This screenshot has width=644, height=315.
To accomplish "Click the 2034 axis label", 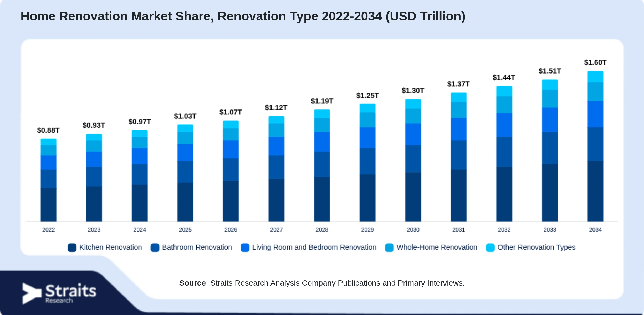I will 595,230.
